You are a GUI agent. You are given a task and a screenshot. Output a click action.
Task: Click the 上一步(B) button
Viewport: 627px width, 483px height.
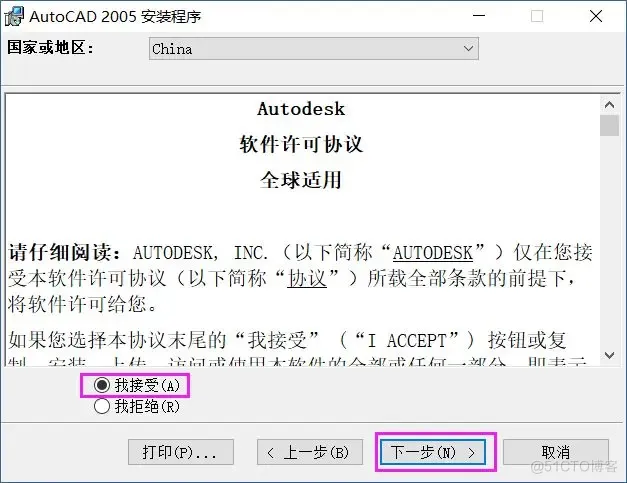point(310,452)
